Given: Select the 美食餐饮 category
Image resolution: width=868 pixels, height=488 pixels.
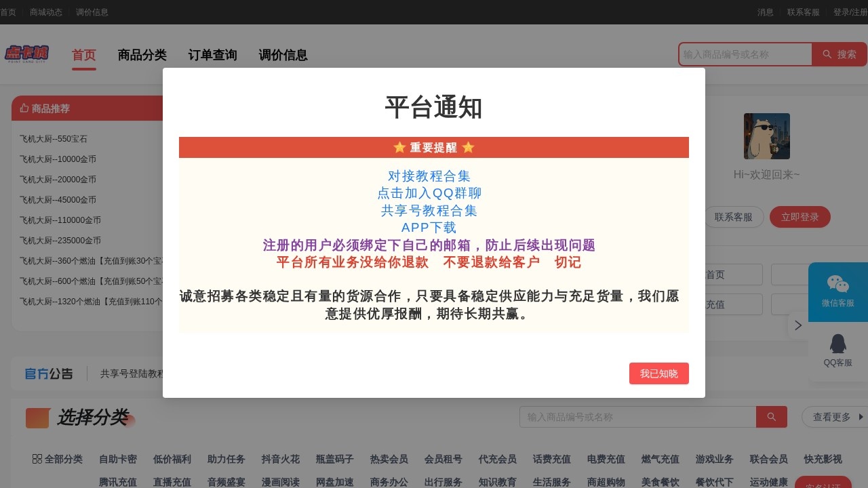Looking at the screenshot, I should coord(660,482).
